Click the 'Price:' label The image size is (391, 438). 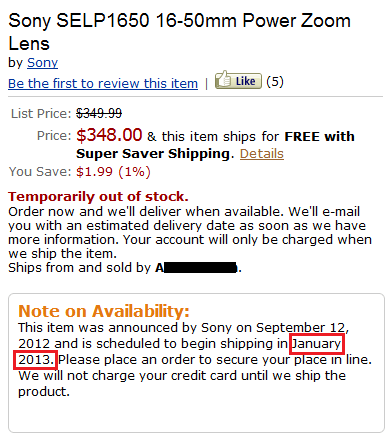pos(54,136)
